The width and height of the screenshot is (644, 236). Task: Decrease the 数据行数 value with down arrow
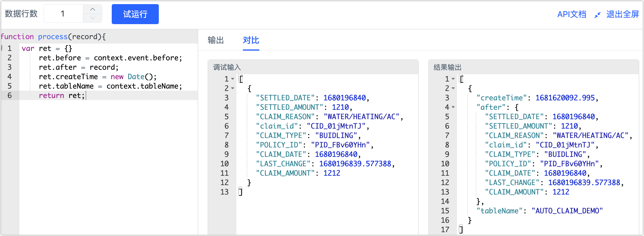93,18
